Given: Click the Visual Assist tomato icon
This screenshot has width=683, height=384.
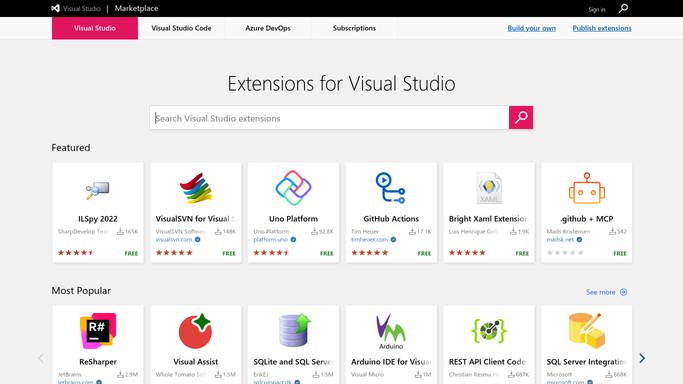Looking at the screenshot, I should 196,331.
